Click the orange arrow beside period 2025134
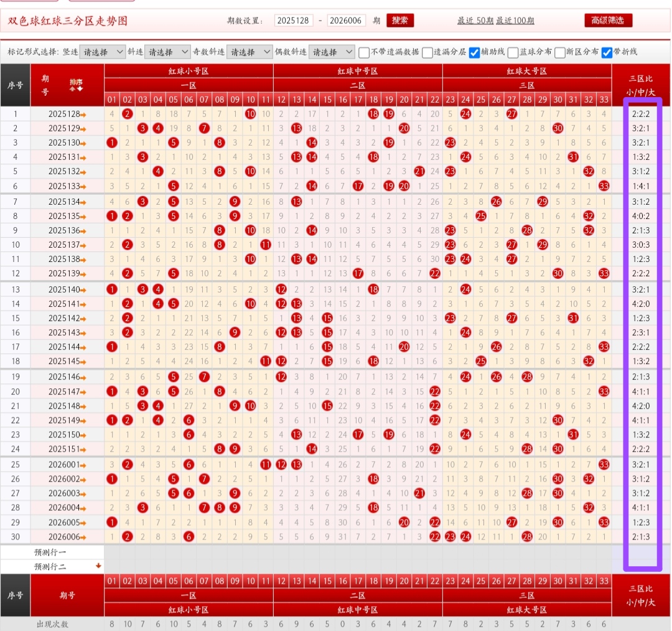 [x=83, y=202]
